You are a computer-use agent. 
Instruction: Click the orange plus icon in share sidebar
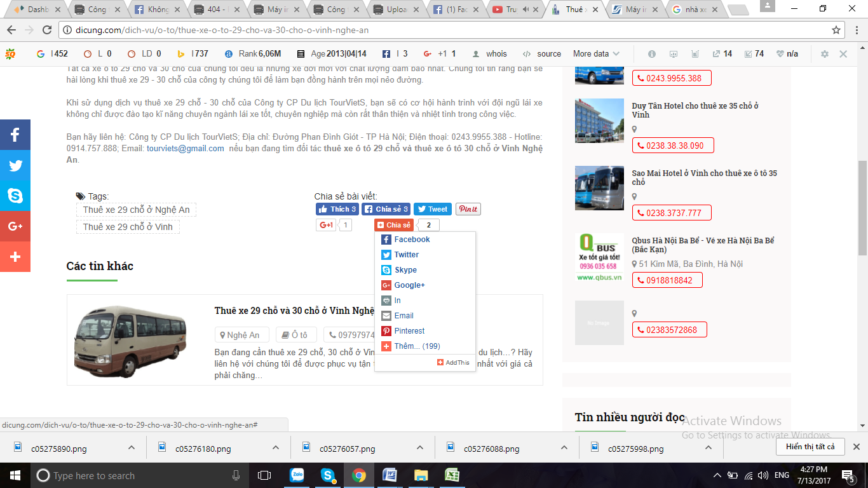click(x=15, y=257)
